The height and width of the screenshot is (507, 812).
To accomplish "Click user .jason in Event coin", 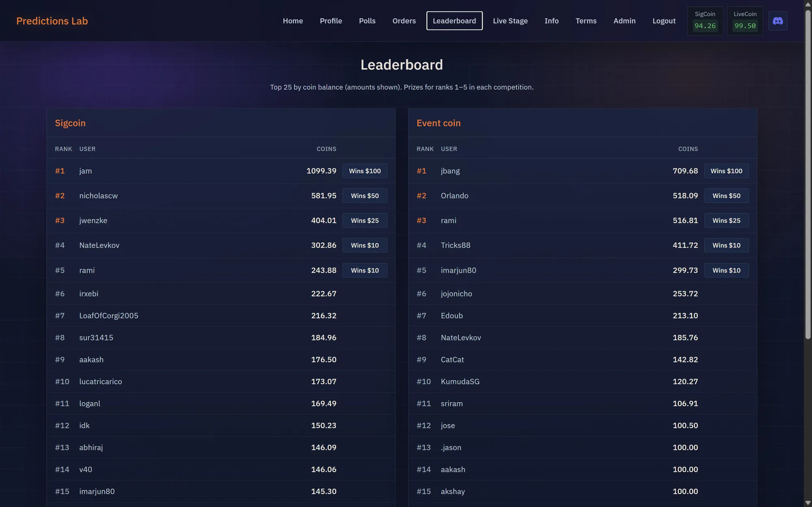I will tap(451, 447).
